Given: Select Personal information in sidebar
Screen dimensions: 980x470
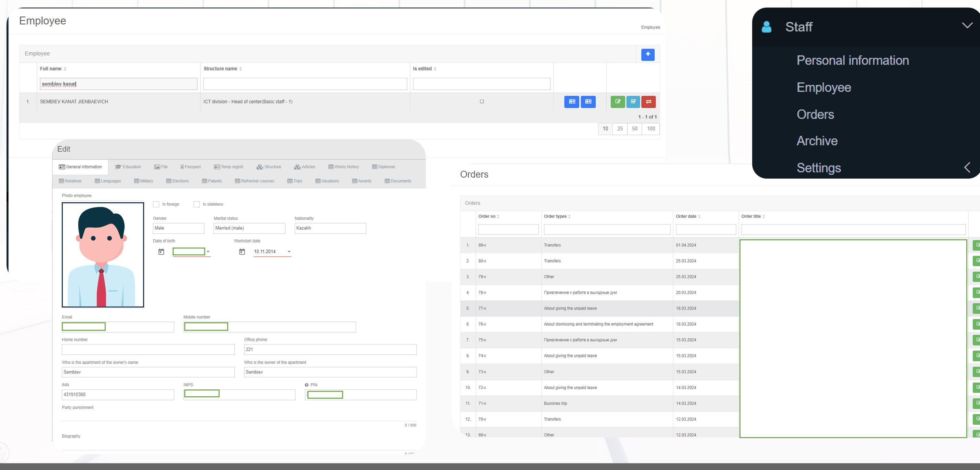Looking at the screenshot, I should click(x=853, y=60).
